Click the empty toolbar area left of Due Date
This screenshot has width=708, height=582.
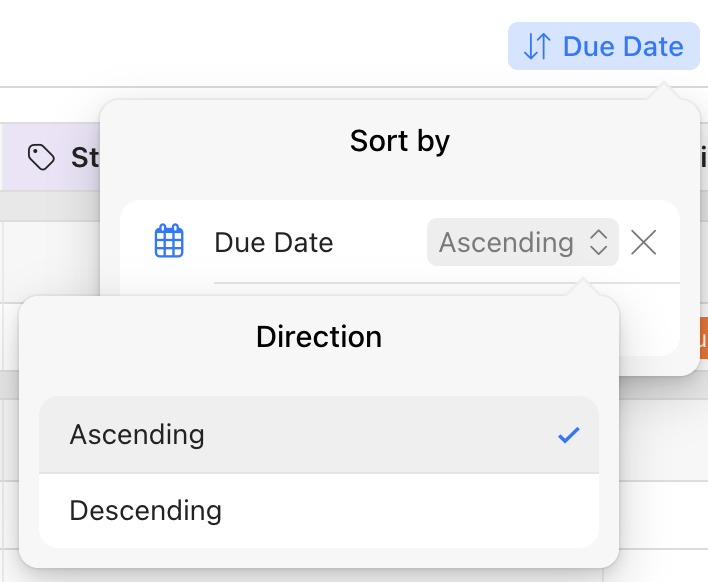(x=250, y=46)
